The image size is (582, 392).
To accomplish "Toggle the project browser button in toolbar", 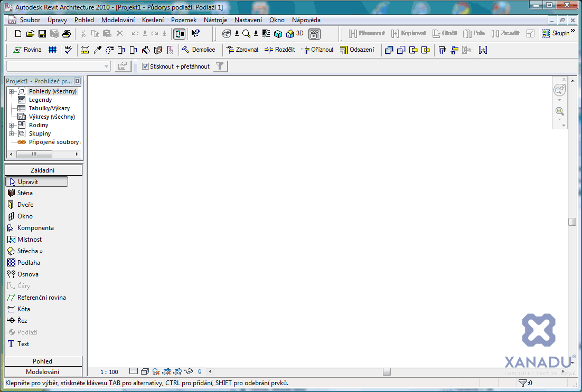I will point(179,34).
